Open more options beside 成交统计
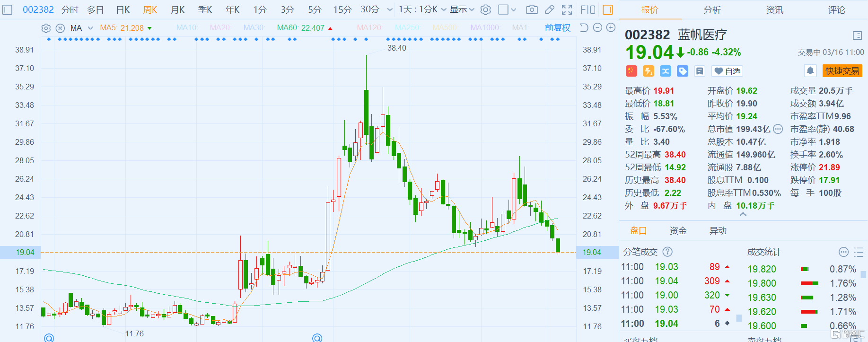 coord(843,252)
